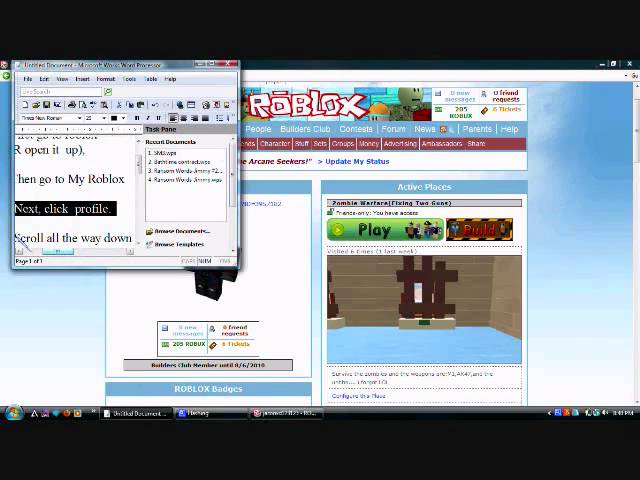Open Times New Roman font dropdown
Screen dimensions: 640x480
click(80, 118)
